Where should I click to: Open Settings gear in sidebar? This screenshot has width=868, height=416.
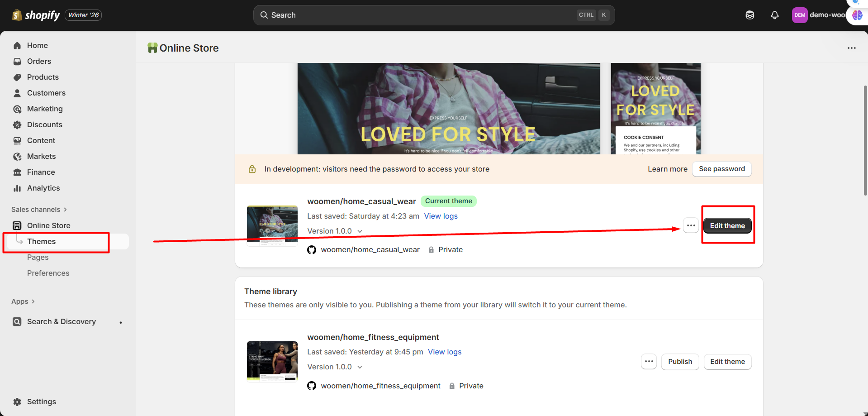coord(17,402)
